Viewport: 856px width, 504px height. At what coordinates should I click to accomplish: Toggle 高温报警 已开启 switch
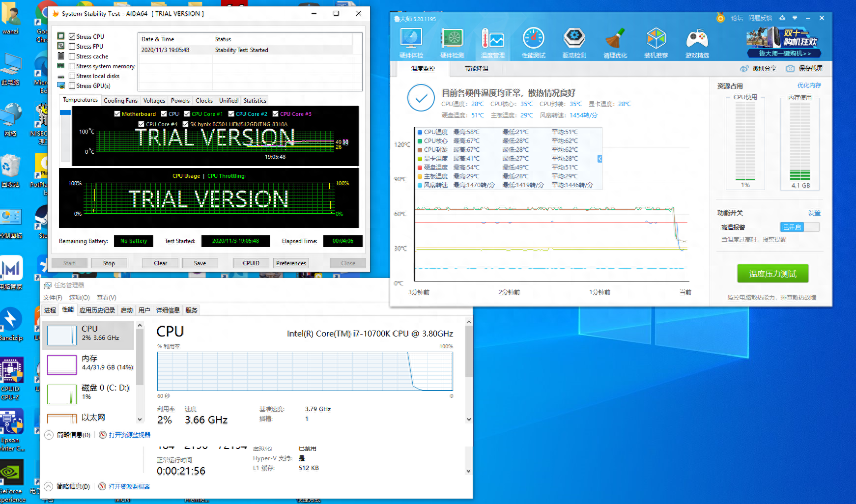799,227
